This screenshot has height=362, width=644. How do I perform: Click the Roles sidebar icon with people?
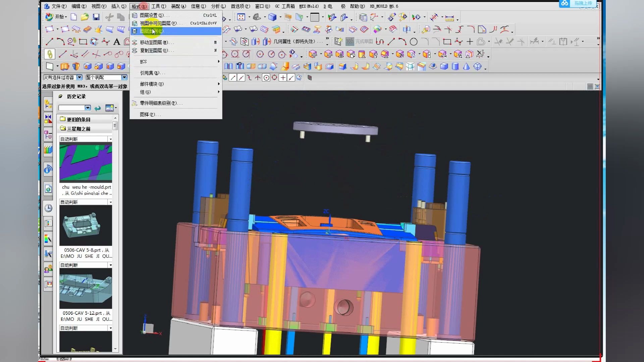coord(48,268)
